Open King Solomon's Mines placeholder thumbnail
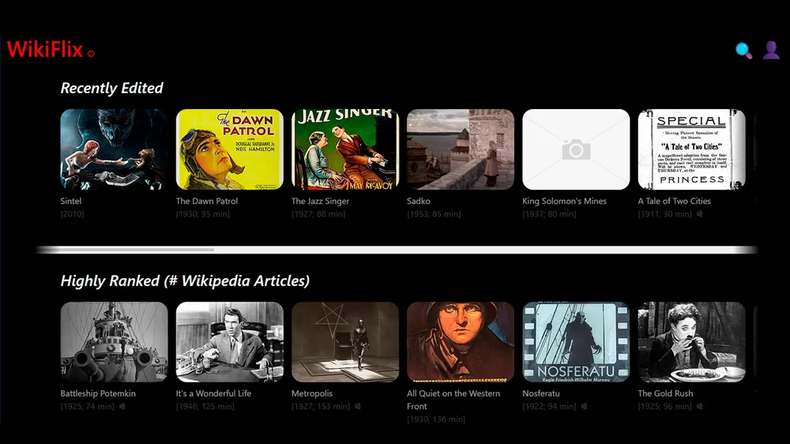The image size is (790, 444). point(576,150)
